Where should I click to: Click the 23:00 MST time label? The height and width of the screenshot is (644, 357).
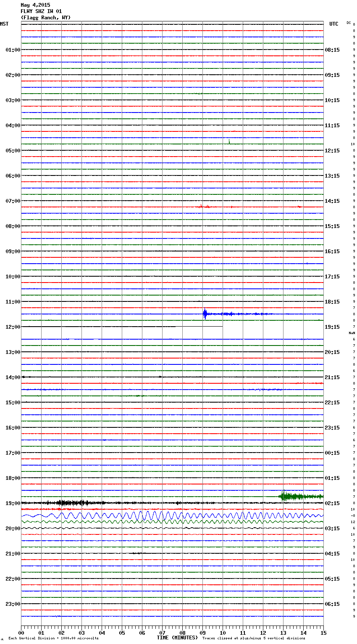coord(13,604)
